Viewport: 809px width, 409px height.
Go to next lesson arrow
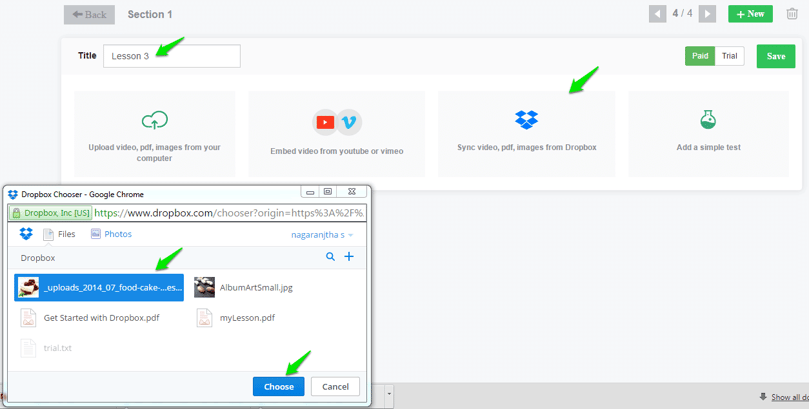pyautogui.click(x=707, y=14)
